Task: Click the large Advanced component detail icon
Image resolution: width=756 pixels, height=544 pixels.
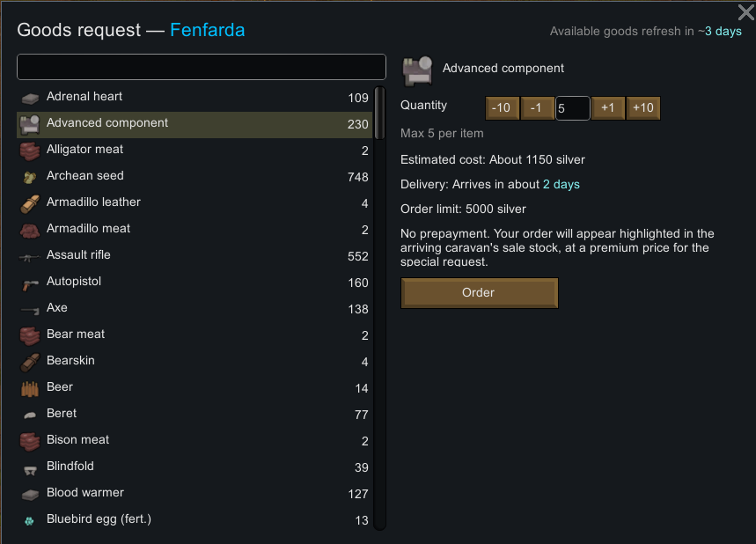Action: pyautogui.click(x=417, y=71)
